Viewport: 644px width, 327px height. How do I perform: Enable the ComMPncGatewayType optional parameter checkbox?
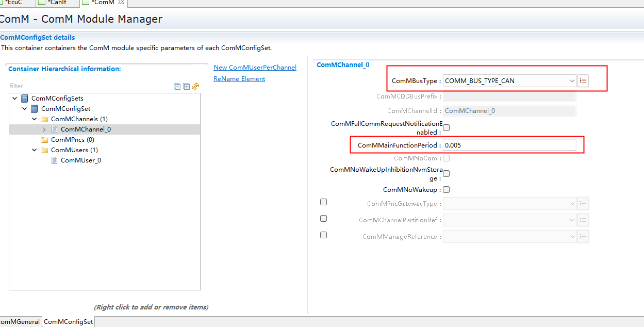point(323,202)
